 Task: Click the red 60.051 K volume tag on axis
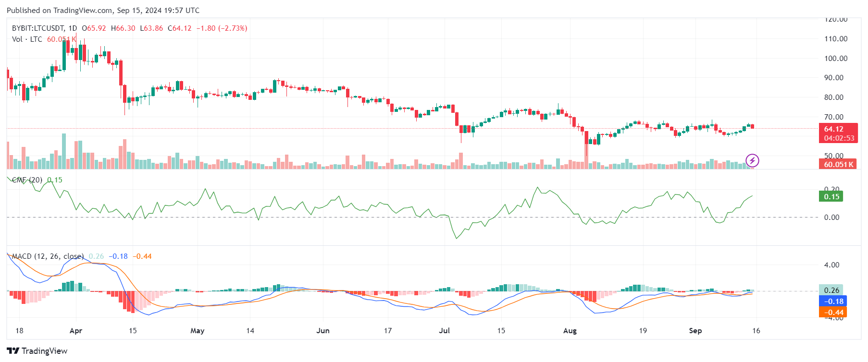coord(838,164)
